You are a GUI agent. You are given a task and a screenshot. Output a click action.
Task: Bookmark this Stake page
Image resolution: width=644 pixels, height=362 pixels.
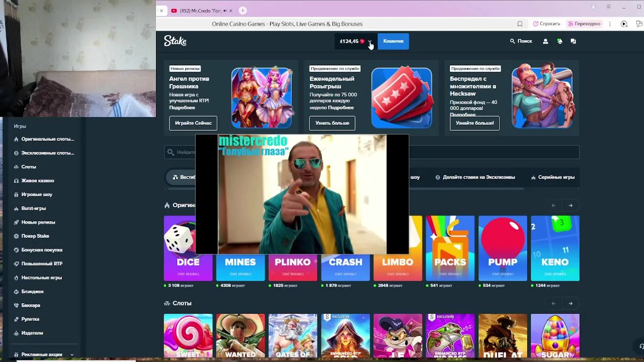click(520, 24)
